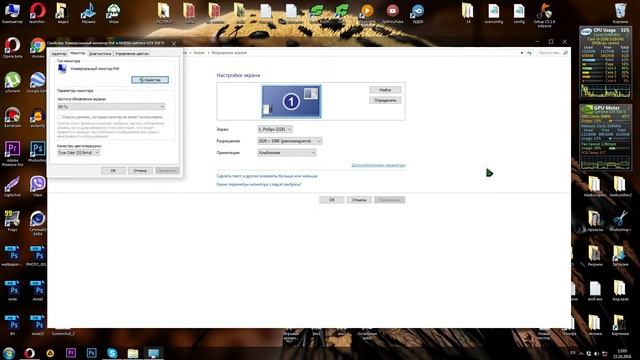Open the Bandicam desktop shortcut
Image resolution: width=640 pixels, height=360 pixels.
click(x=12, y=118)
